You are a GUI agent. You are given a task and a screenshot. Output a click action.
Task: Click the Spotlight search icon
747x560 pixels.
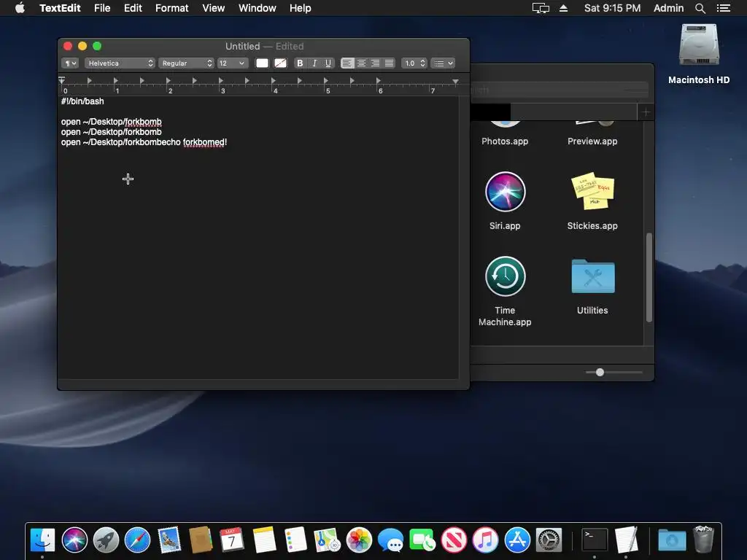pyautogui.click(x=700, y=8)
